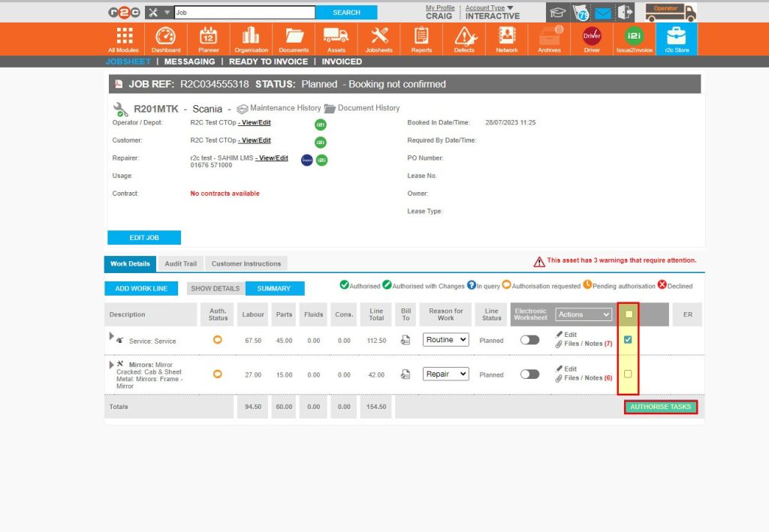Open the Jobsheets module
The height and width of the screenshot is (532, 769).
378,39
